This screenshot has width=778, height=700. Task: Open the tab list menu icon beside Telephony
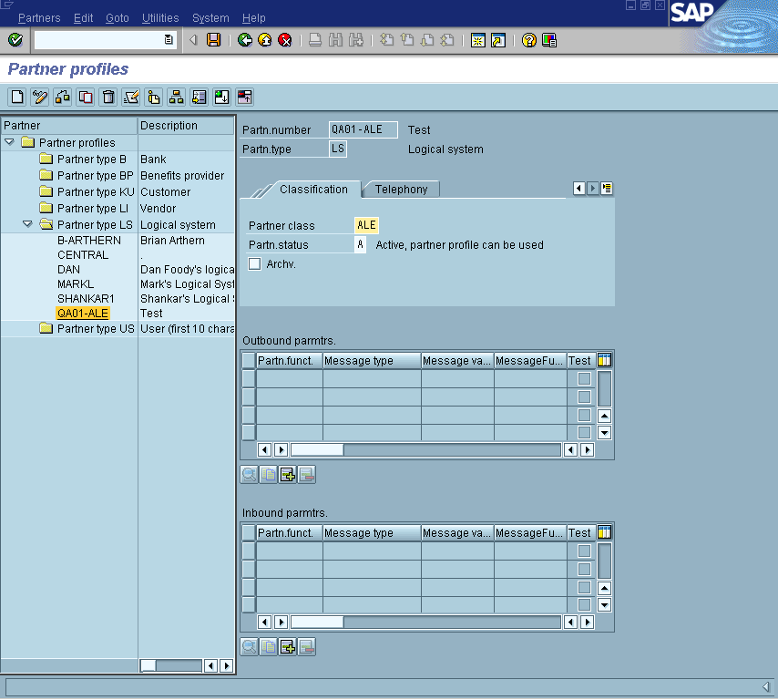click(607, 188)
